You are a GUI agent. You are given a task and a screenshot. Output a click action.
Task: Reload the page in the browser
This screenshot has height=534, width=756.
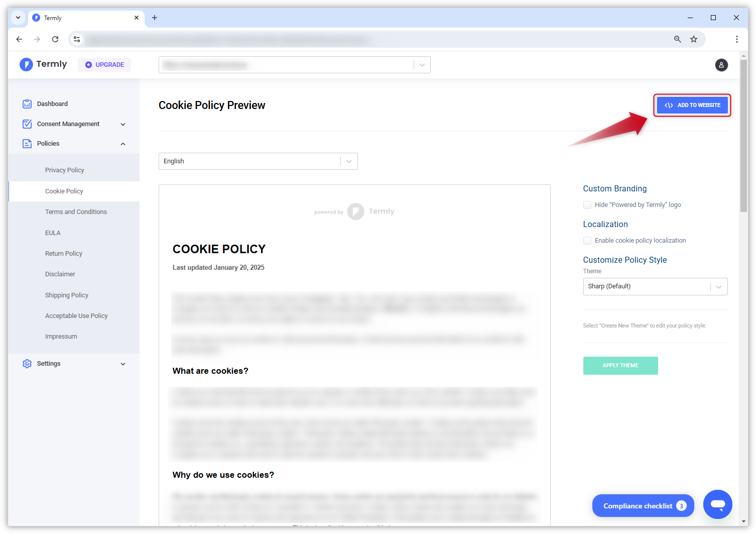pyautogui.click(x=55, y=39)
